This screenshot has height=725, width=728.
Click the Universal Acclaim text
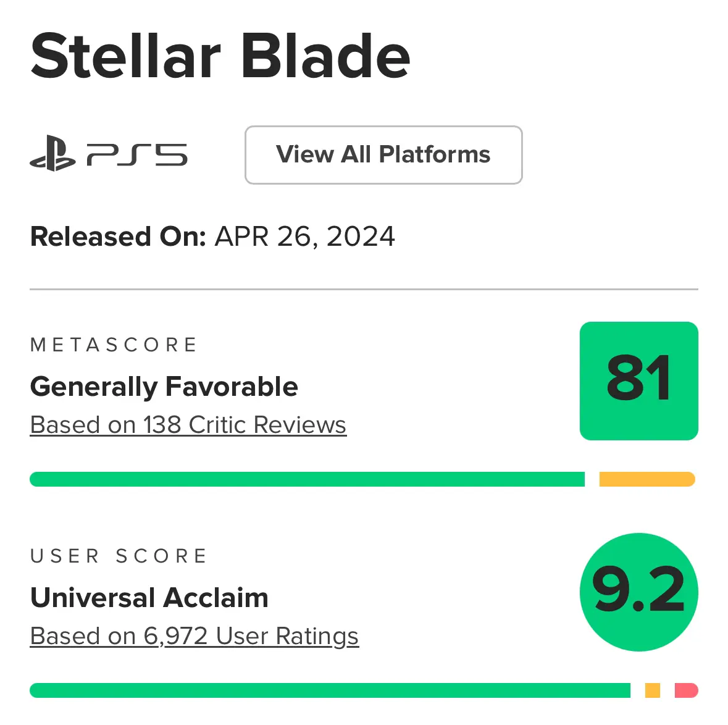coord(149,597)
